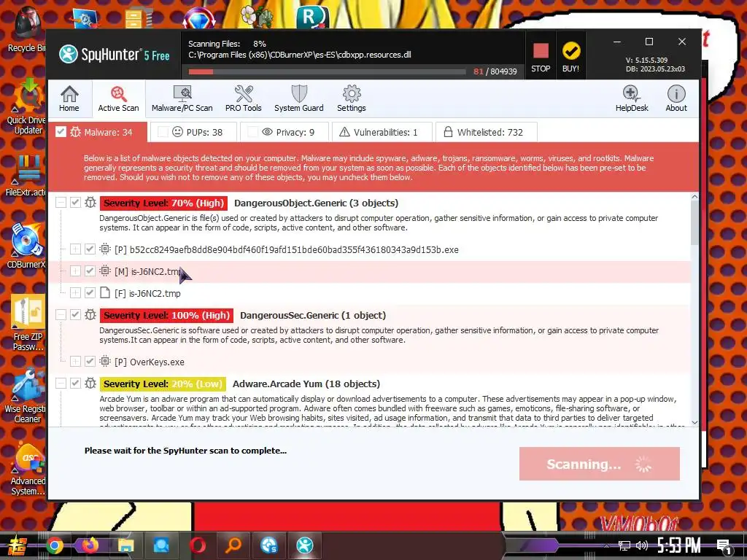Click the file icon for [F] is-J6NC2.tmp
The height and width of the screenshot is (560, 747).
coord(105,293)
